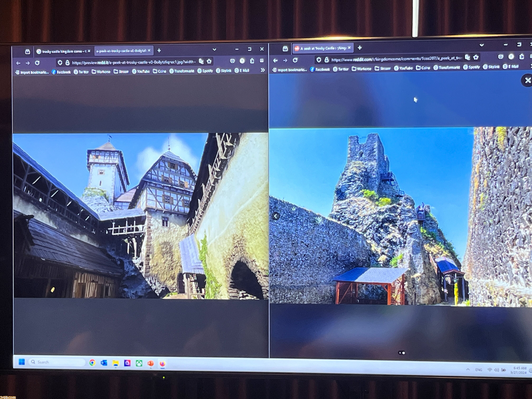Viewport: 532px width, 399px height.
Task: List all tabs in the right window
Action: click(481, 45)
